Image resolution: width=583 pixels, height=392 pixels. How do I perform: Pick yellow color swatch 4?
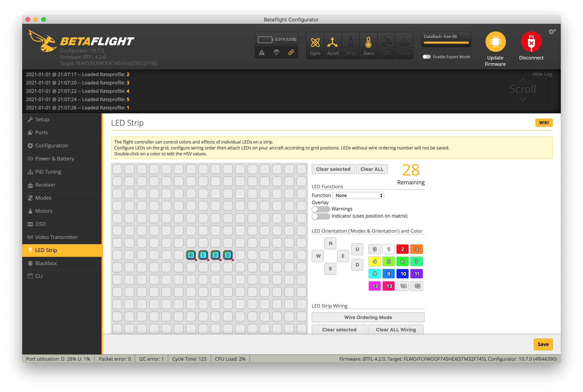374,262
